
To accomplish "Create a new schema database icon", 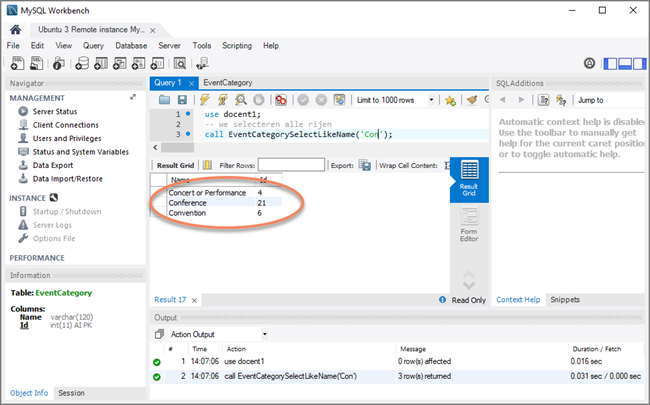I will click(x=82, y=63).
